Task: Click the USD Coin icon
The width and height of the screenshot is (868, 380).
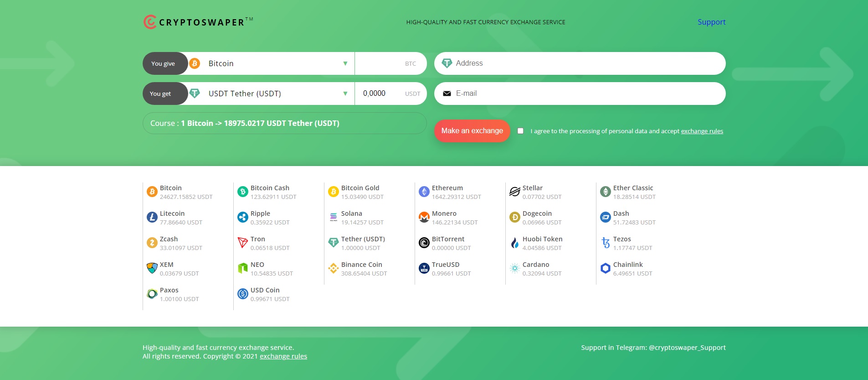Action: [243, 294]
